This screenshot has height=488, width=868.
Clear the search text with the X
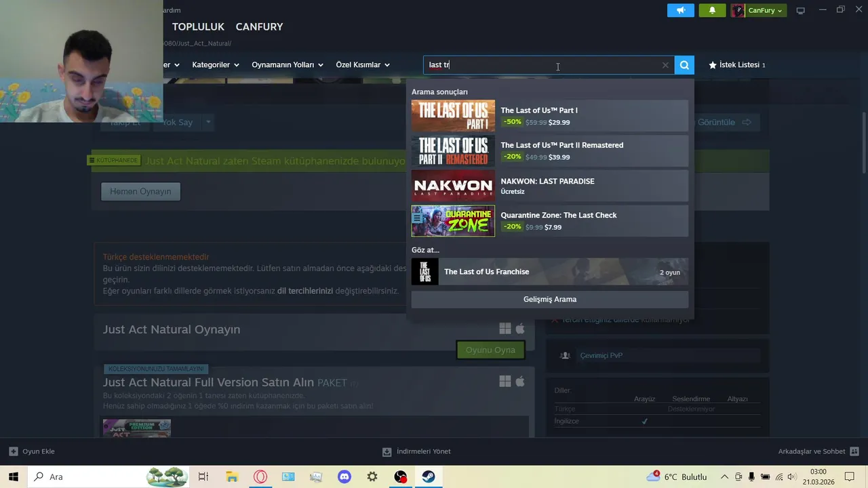point(665,65)
